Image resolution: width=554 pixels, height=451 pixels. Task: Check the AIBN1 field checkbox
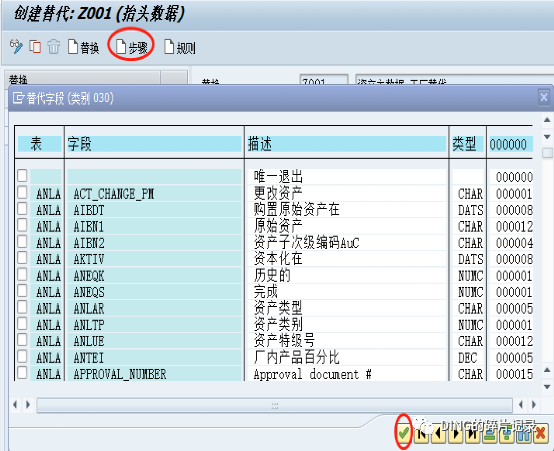coord(22,226)
